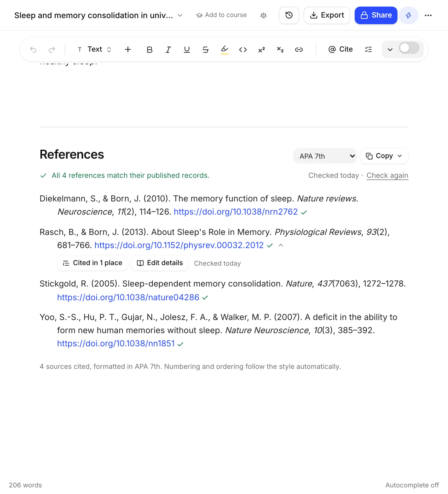Toggle bold formatting
The image size is (448, 494).
pyautogui.click(x=150, y=50)
